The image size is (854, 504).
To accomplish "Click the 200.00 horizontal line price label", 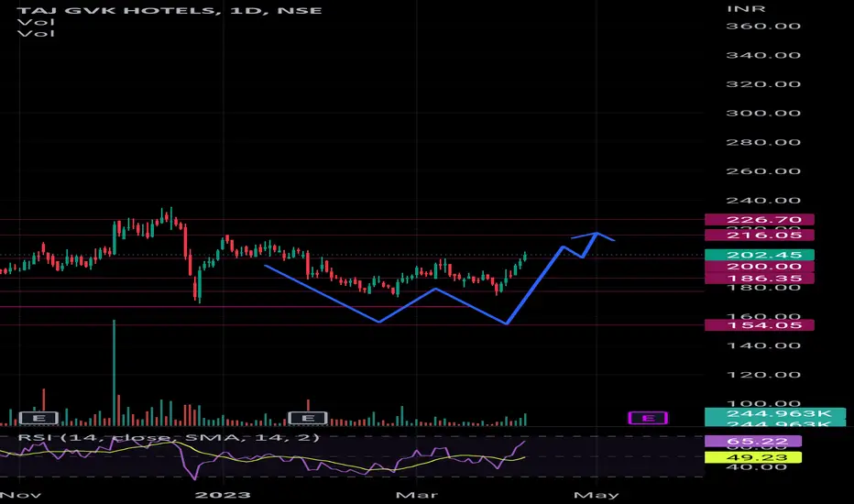I will pos(760,267).
